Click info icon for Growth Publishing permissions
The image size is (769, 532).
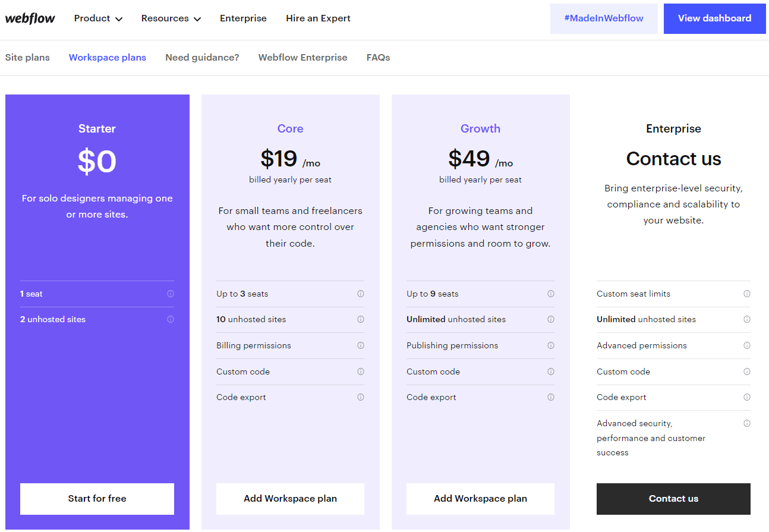pyautogui.click(x=551, y=345)
